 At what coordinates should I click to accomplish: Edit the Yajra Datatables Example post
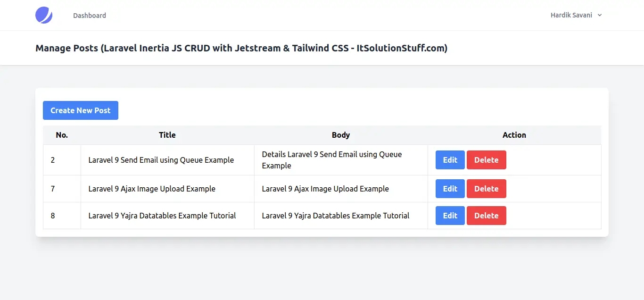[450, 216]
